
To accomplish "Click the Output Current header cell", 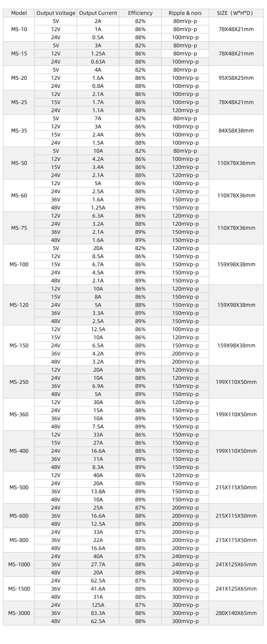I will click(x=98, y=13).
